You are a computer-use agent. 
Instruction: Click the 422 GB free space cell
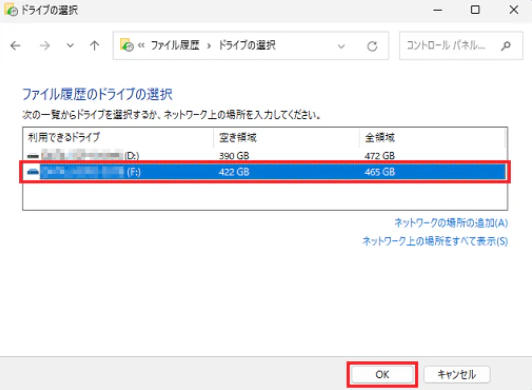(234, 172)
